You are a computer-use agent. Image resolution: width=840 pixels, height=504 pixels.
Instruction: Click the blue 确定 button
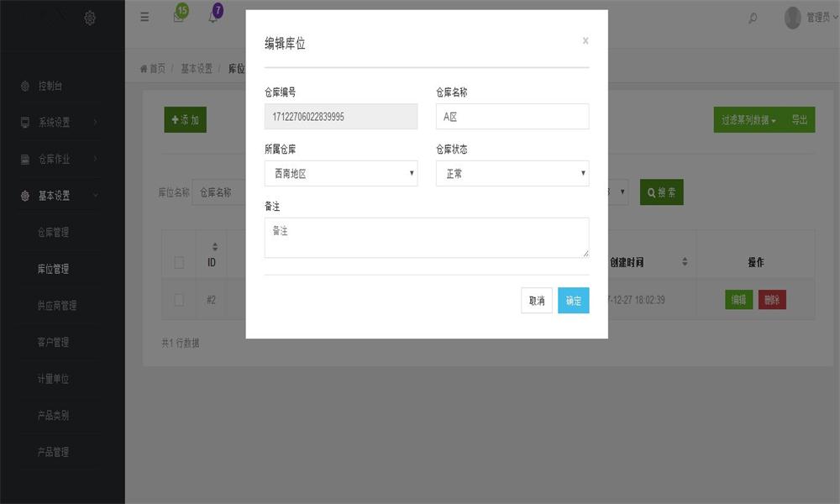coord(573,301)
